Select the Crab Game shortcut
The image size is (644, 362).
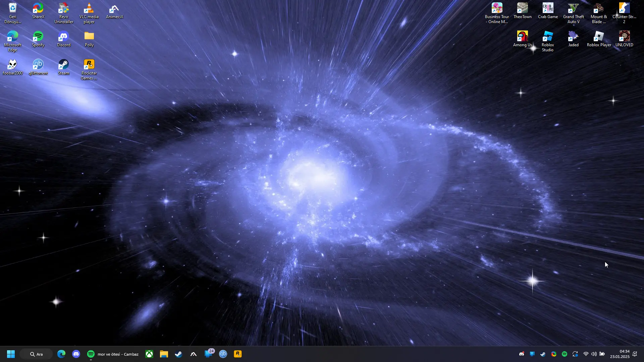(548, 11)
